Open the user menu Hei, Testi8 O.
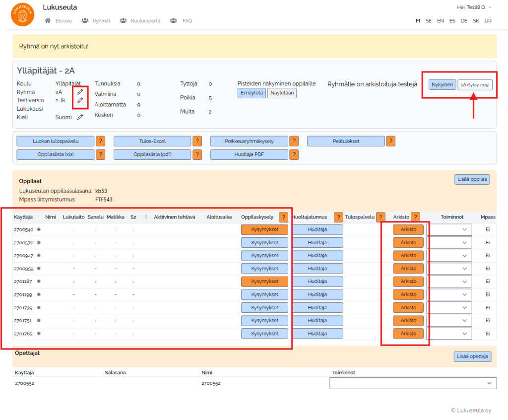The width and height of the screenshot is (508, 420). (x=474, y=7)
